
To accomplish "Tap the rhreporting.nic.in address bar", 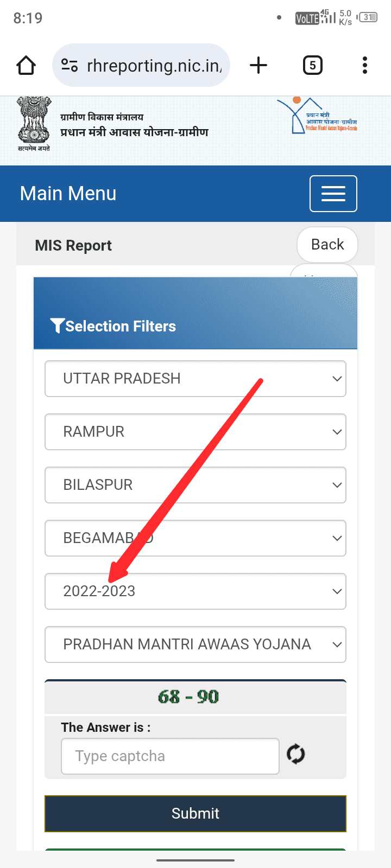I will tap(154, 66).
